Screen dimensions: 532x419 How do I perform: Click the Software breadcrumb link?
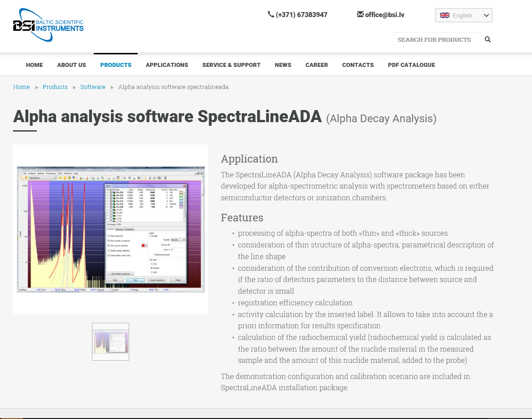(93, 87)
